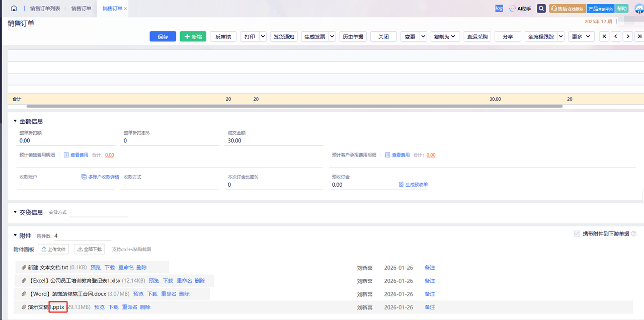Click the 打印 button
The image size is (644, 320).
pos(250,36)
